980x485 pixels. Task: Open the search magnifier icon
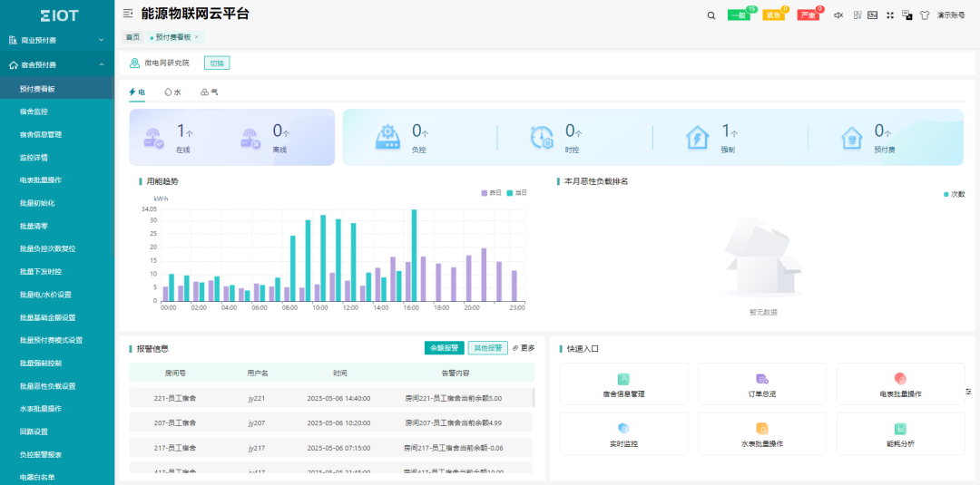(711, 15)
